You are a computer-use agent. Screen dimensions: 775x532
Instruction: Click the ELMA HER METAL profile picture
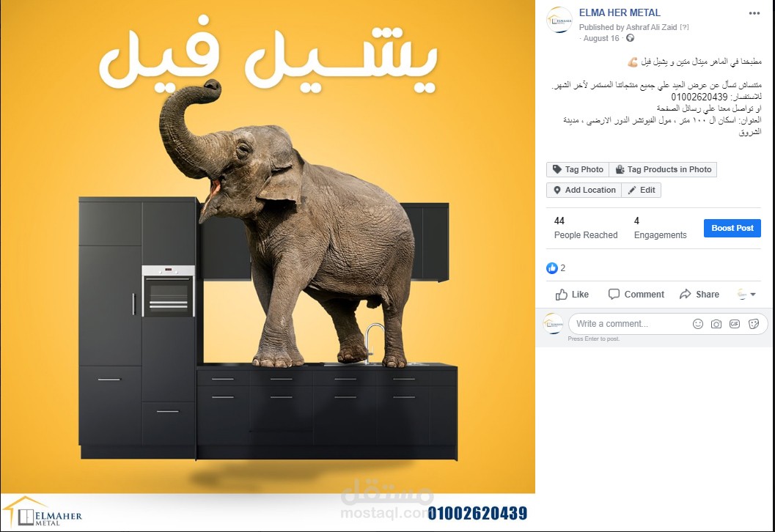click(559, 21)
